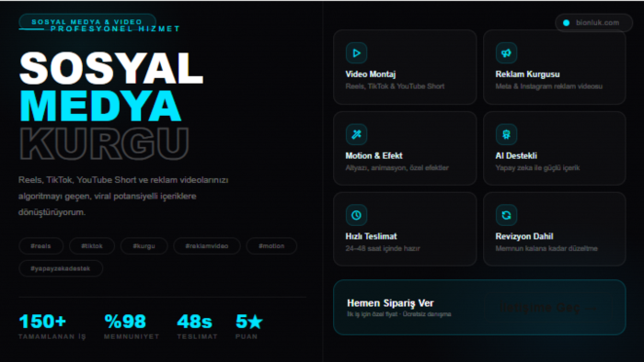
Task: Select the #motion hashtag pill
Action: coord(271,246)
